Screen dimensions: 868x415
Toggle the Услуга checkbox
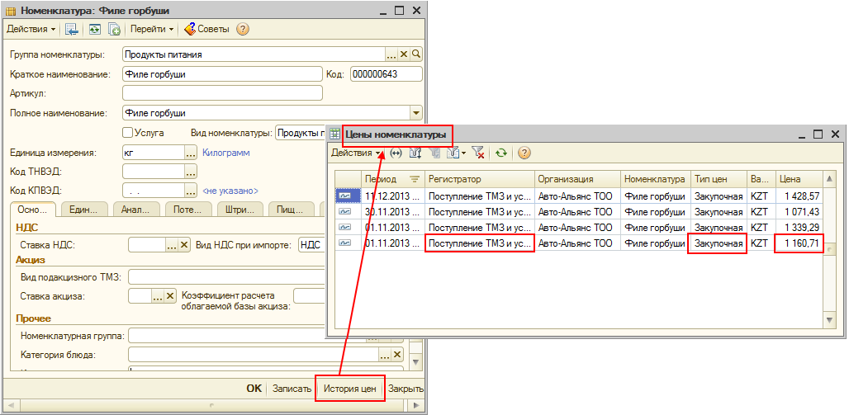pos(128,132)
